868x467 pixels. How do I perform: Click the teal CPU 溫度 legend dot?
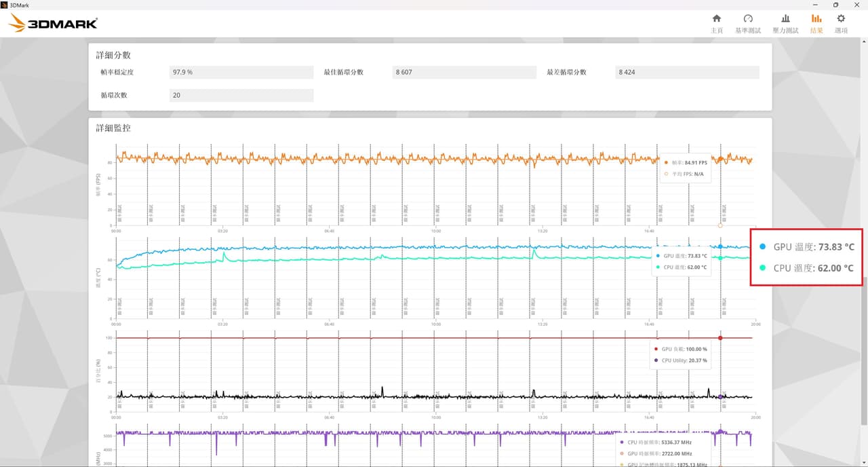click(657, 267)
